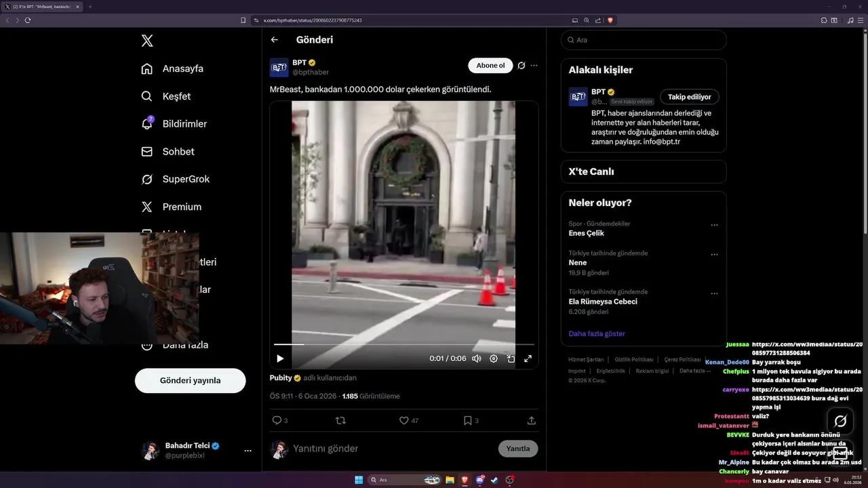Click the X logo in the sidebar
The height and width of the screenshot is (488, 868).
tap(147, 41)
